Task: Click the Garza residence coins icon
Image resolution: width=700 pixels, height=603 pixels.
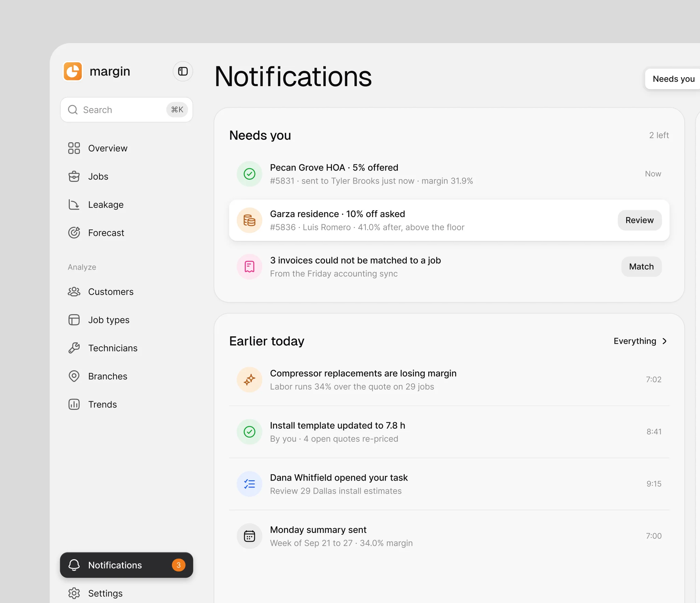Action: tap(250, 220)
